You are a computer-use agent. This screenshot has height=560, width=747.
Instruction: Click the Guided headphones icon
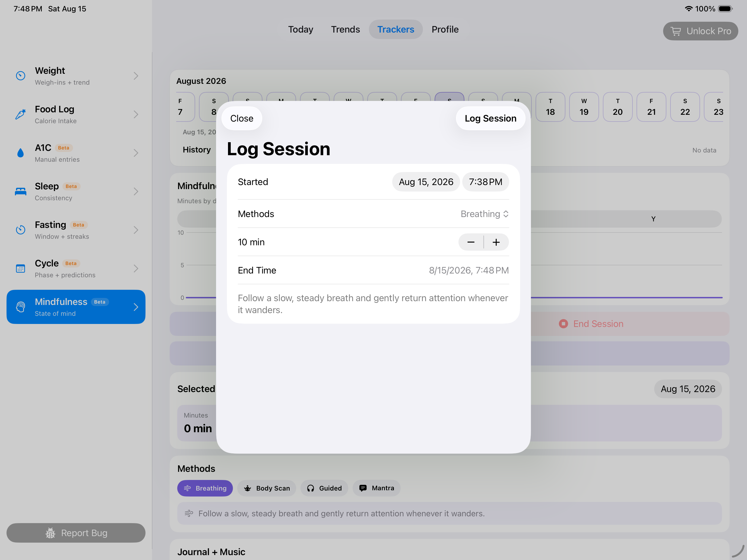tap(311, 488)
